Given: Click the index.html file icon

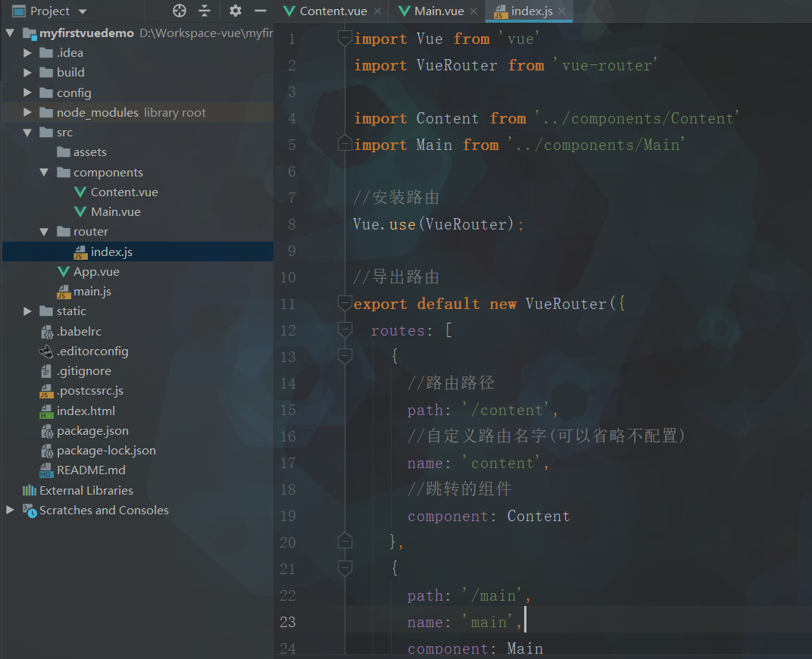Looking at the screenshot, I should [46, 411].
